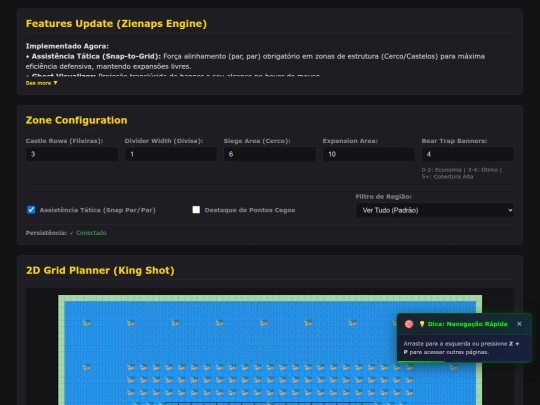Click the Conectado persistence status

88,233
